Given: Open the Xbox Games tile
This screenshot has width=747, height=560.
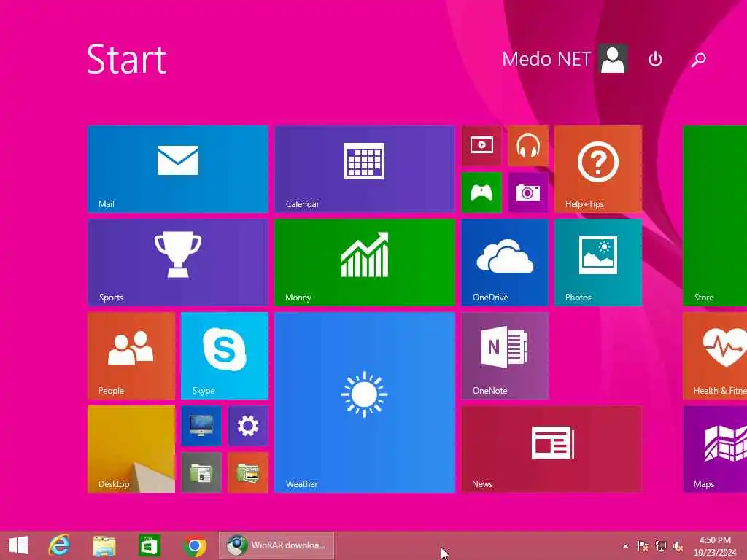Looking at the screenshot, I should point(481,192).
